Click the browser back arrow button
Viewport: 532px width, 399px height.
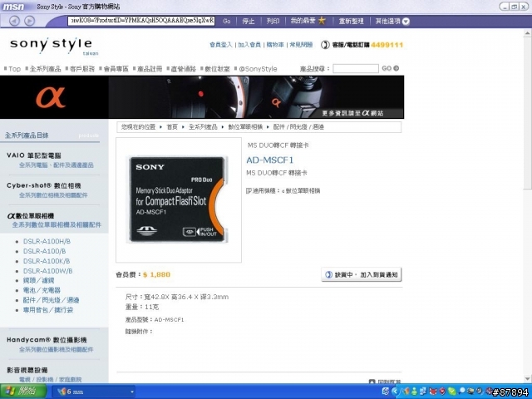(x=14, y=21)
